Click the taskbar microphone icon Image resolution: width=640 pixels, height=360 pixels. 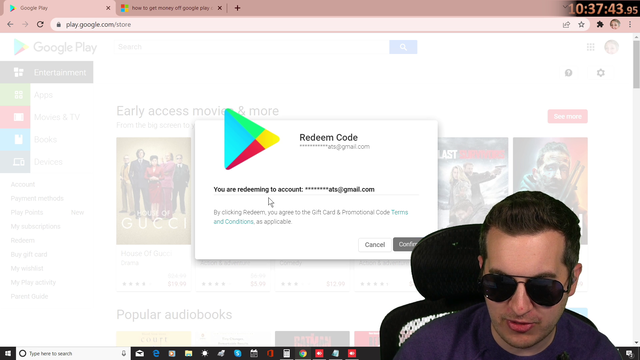pos(124,353)
